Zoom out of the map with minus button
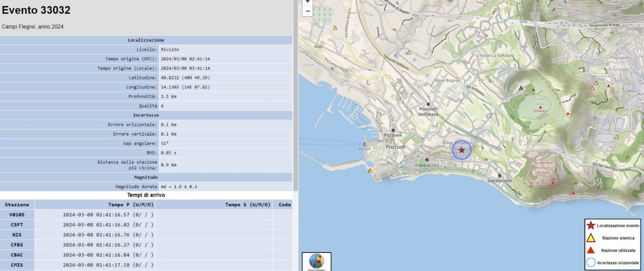Viewport: 644px width, 271px height. coord(308,11)
